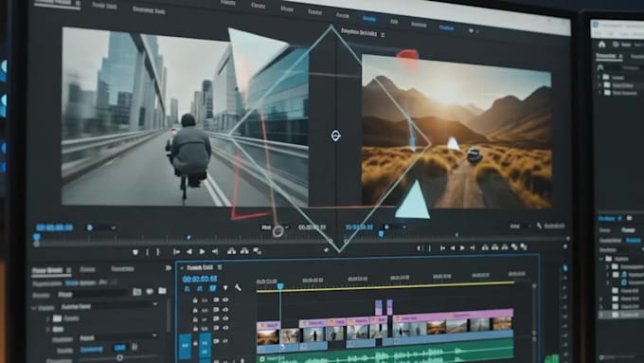The image size is (644, 363).
Task: Click the Overwrite edit icon in Source monitor
Action: click(244, 251)
